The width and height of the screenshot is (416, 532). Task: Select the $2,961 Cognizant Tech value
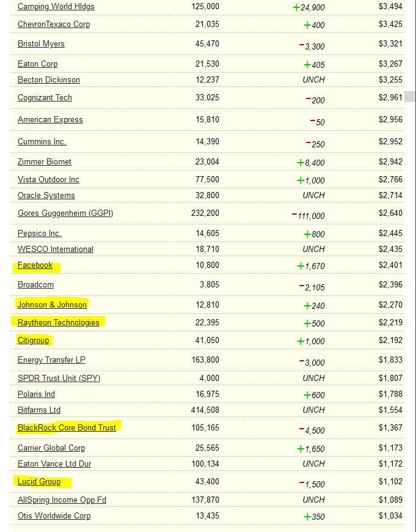point(390,97)
